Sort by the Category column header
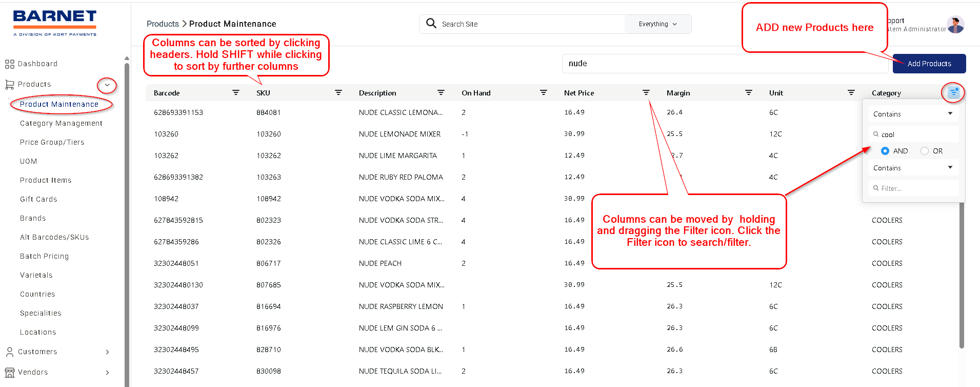Screen dimensions: 980x387 click(x=886, y=93)
